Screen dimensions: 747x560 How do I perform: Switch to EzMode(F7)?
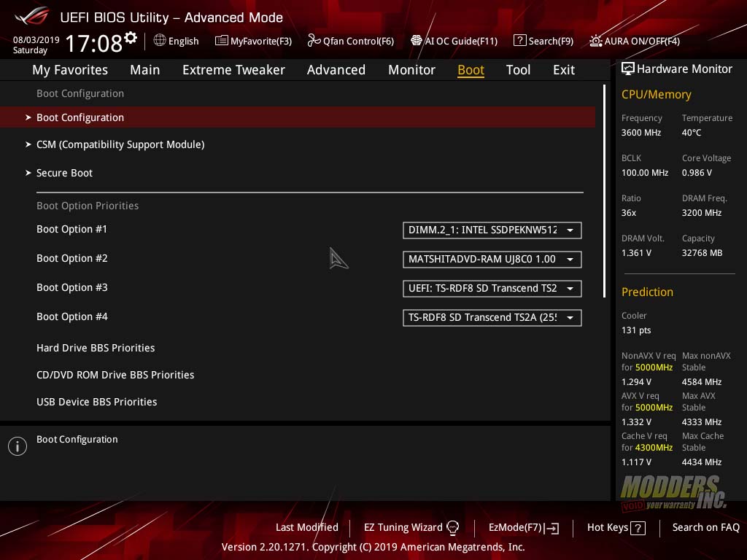(x=524, y=528)
